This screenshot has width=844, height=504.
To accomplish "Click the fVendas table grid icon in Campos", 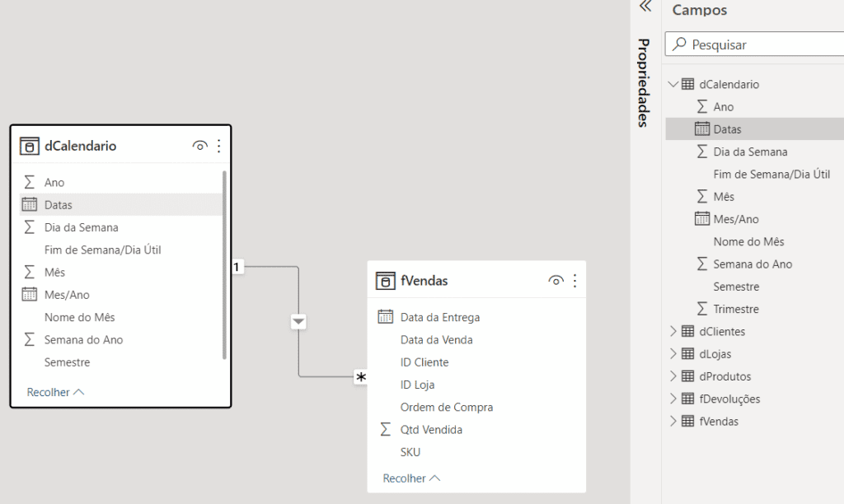I will (x=688, y=421).
